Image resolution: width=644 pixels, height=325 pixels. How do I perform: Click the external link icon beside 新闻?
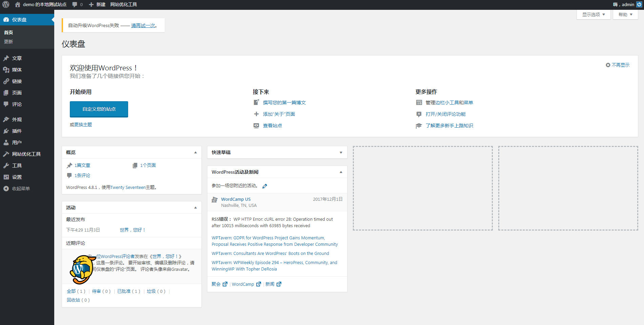pos(279,284)
